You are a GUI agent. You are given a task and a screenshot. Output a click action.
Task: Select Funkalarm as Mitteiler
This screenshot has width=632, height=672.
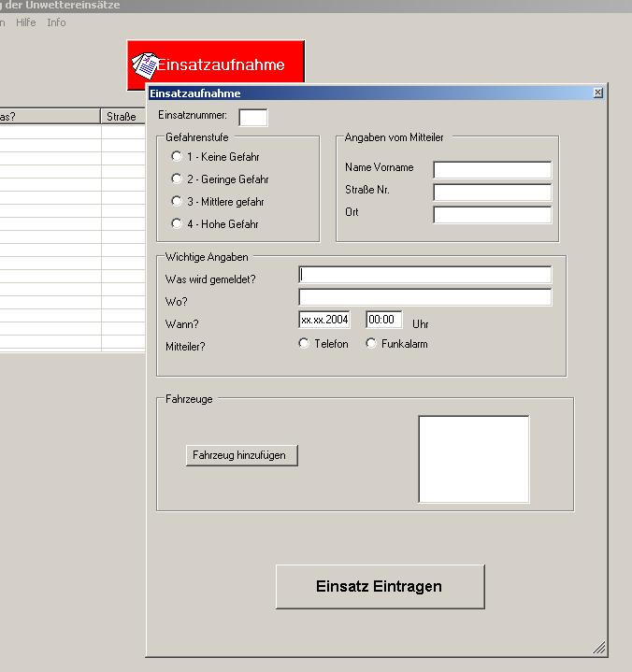point(371,344)
